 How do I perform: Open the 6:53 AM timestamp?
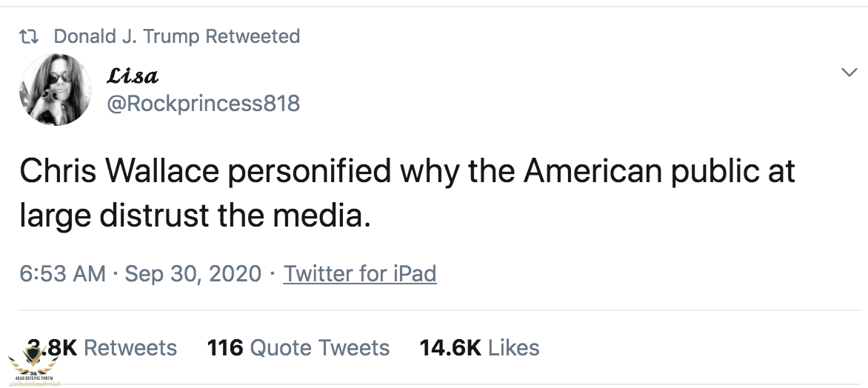pyautogui.click(x=62, y=274)
